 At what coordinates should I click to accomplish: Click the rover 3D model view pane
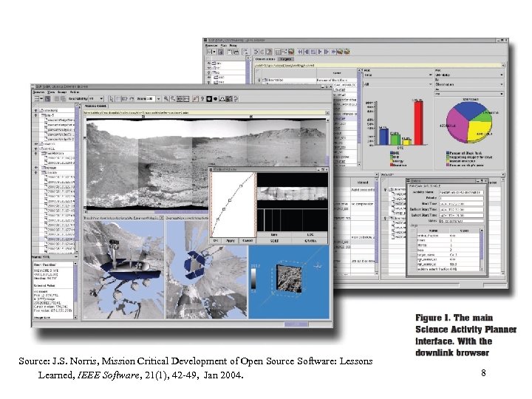coord(123,270)
